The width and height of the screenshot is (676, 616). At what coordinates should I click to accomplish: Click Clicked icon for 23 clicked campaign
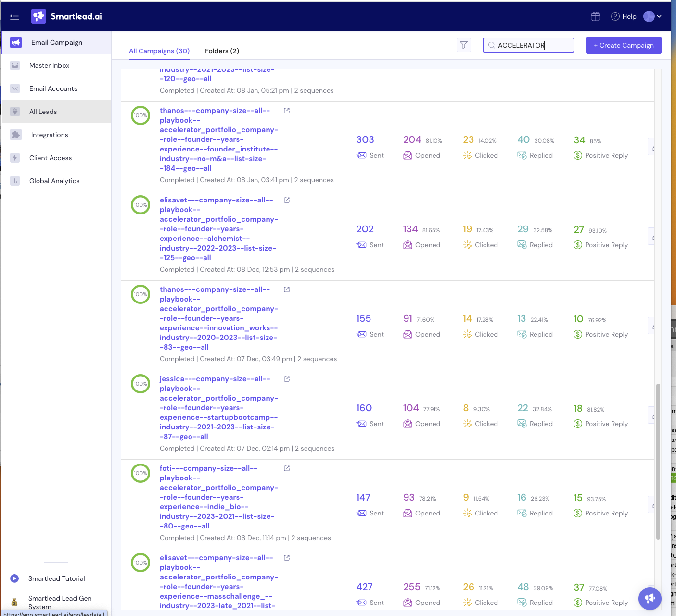[x=467, y=155]
